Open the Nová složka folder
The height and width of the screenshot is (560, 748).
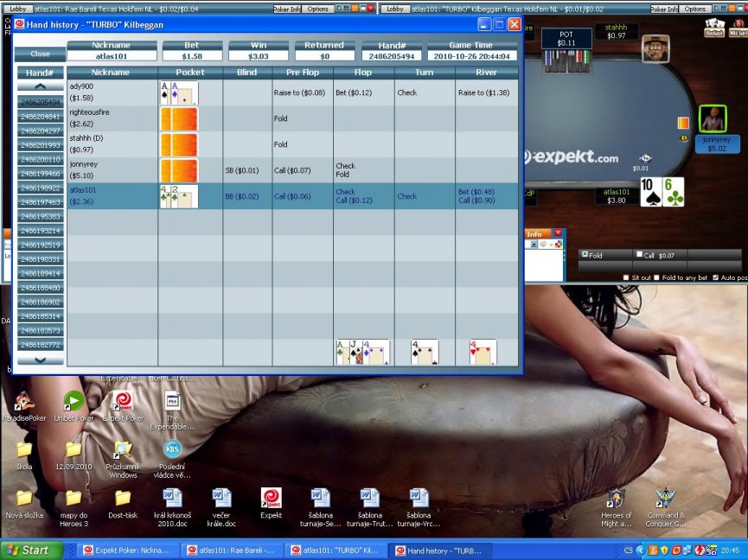[x=24, y=504]
